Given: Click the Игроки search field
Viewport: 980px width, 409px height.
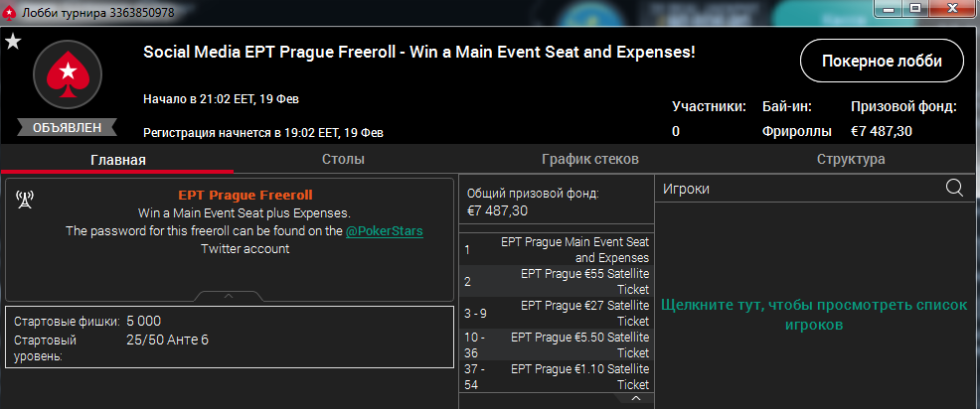Looking at the screenshot, I should pos(802,189).
